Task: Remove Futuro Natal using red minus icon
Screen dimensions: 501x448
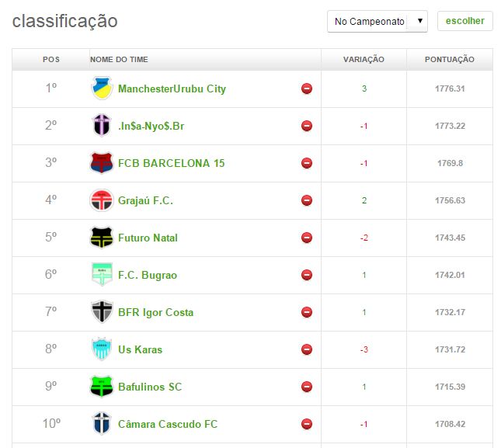Action: (x=307, y=238)
